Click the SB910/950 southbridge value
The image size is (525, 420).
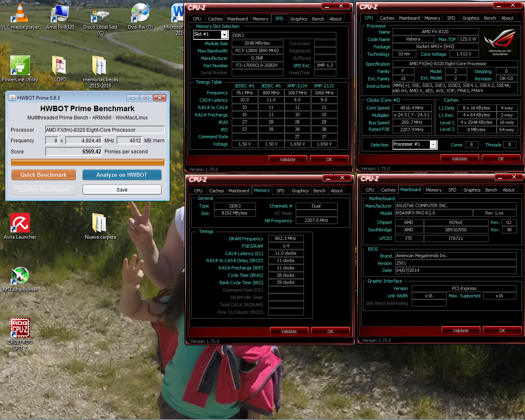click(456, 230)
